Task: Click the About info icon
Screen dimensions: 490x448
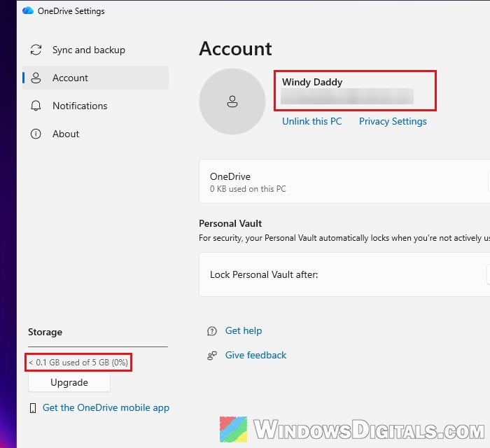Action: coord(36,134)
